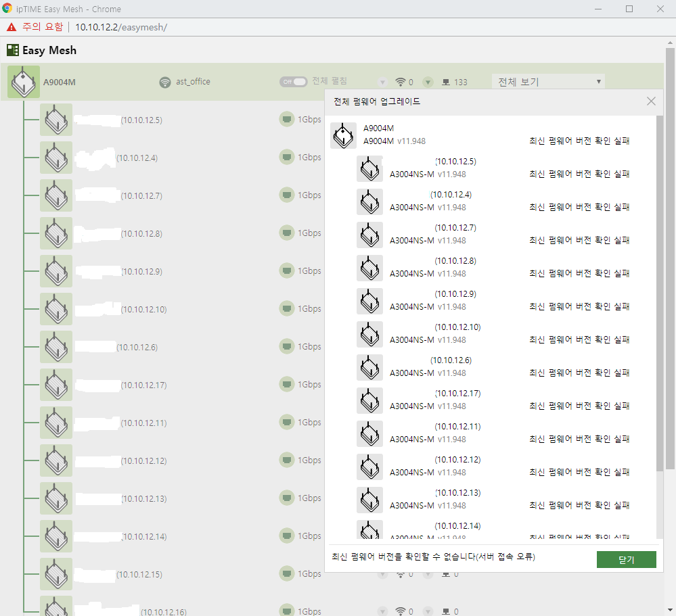Open the 전체 보기 dropdown
The width and height of the screenshot is (676, 616).
(548, 82)
